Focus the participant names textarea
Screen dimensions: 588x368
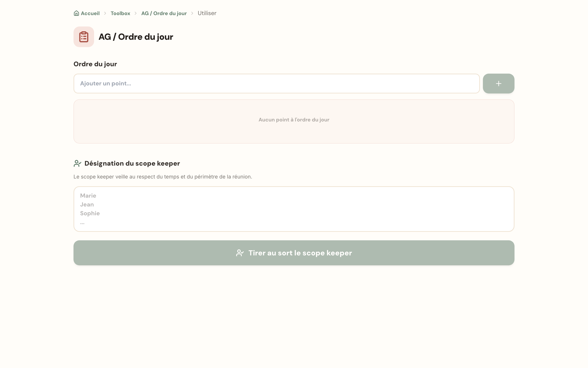pyautogui.click(x=294, y=209)
